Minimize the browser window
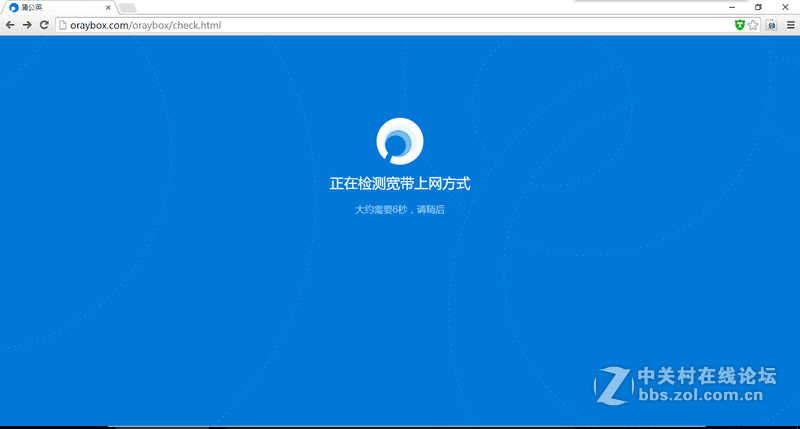 point(732,7)
